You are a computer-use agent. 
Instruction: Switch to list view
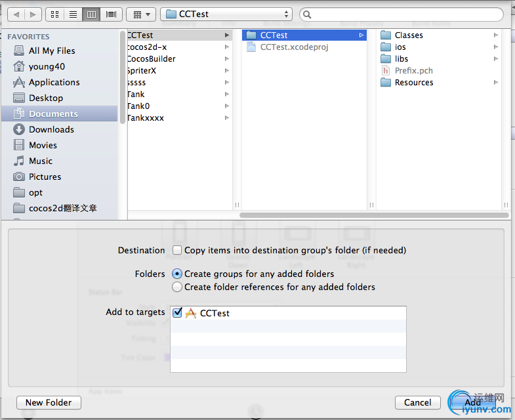(73, 14)
